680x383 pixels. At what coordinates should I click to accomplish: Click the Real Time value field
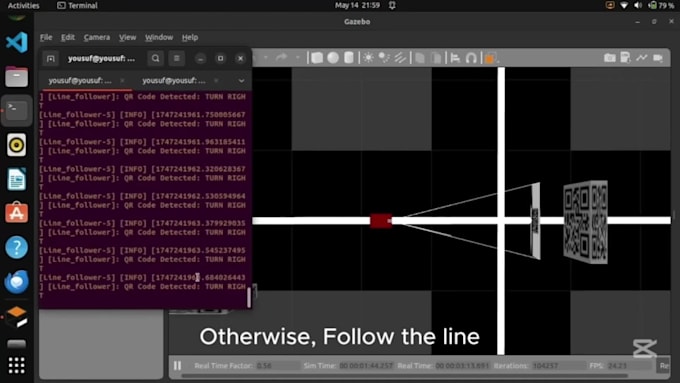pyautogui.click(x=462, y=366)
